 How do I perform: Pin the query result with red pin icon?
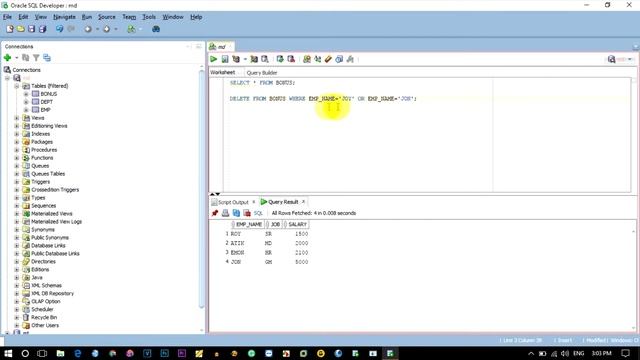pyautogui.click(x=215, y=213)
